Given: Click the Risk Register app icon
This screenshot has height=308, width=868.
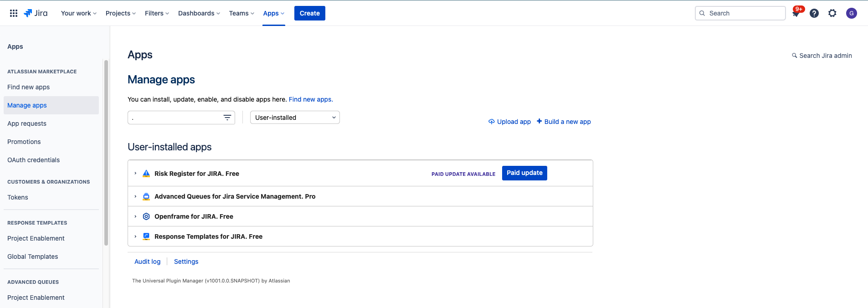Looking at the screenshot, I should point(146,174).
